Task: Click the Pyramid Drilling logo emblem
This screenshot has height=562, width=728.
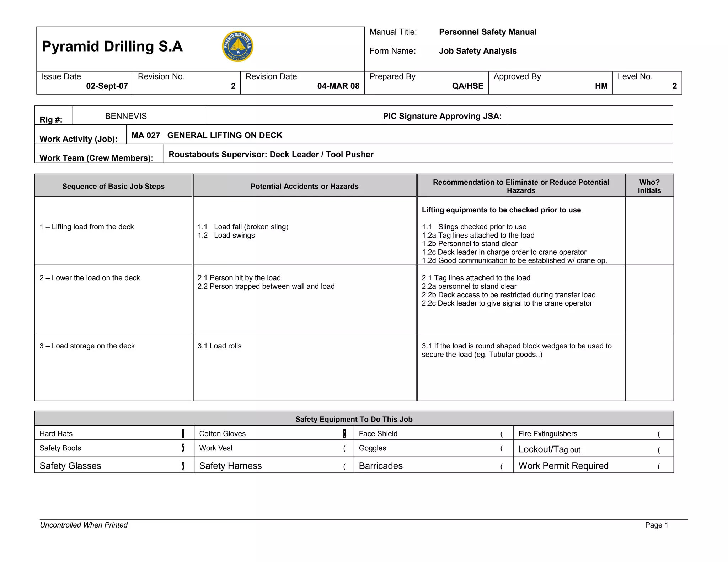Action: coord(237,46)
